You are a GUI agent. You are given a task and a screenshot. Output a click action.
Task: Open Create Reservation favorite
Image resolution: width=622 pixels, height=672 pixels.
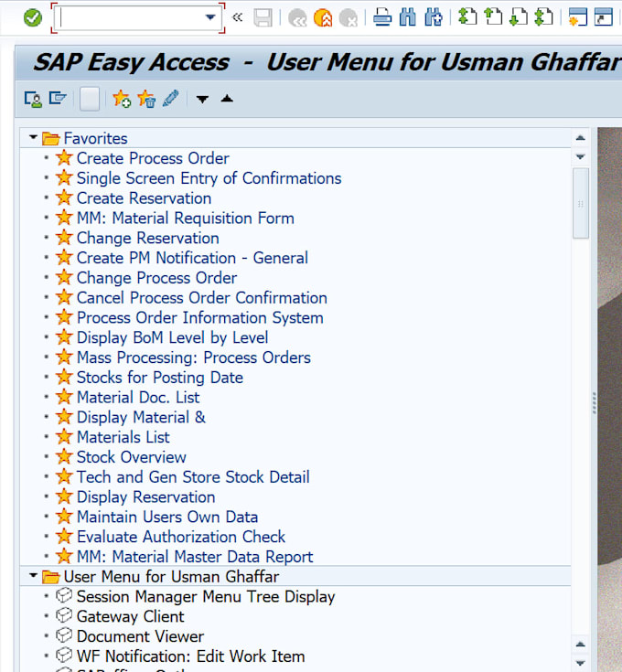coord(144,198)
